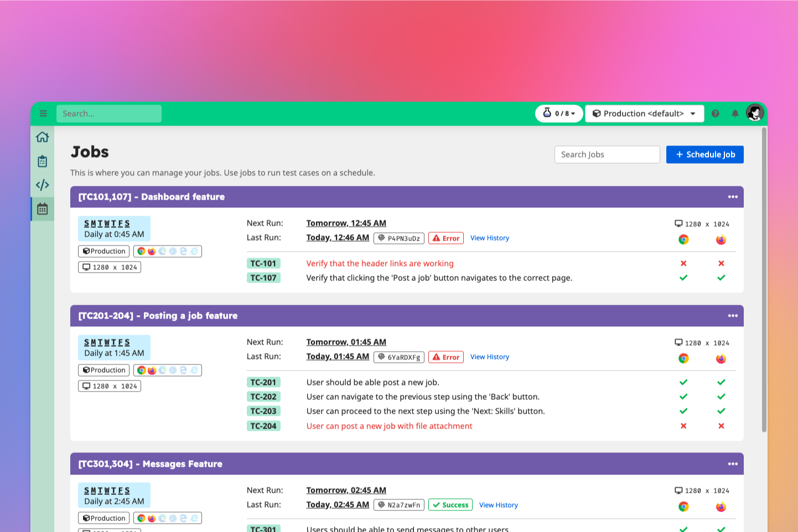Open next run Tomorrow, 01:45 AM link
This screenshot has width=798, height=532.
pos(346,342)
